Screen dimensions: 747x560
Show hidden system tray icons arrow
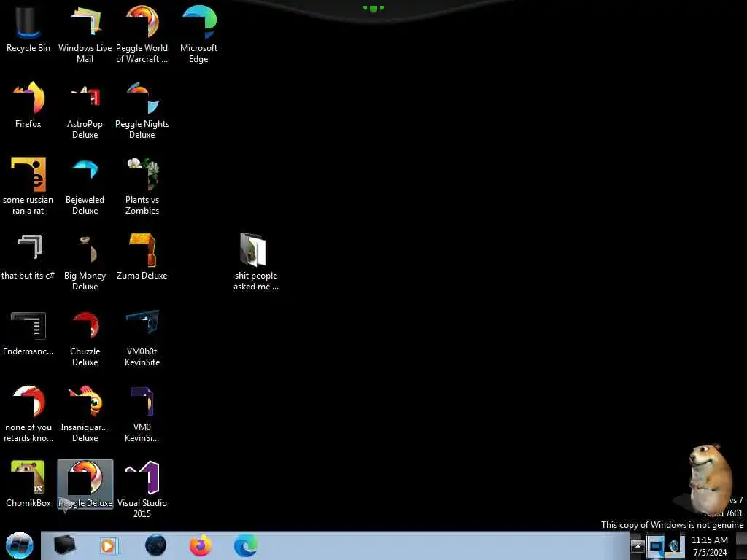click(x=638, y=546)
